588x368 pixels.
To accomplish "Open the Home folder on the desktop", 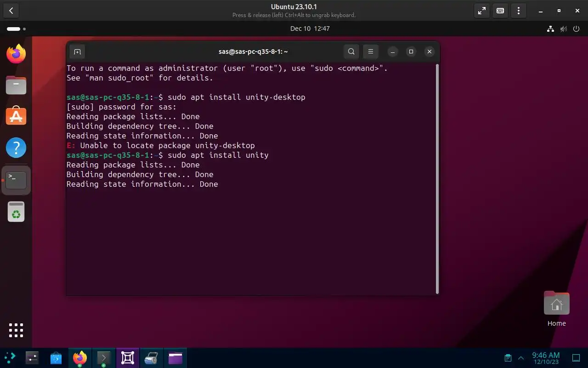I will tap(556, 309).
